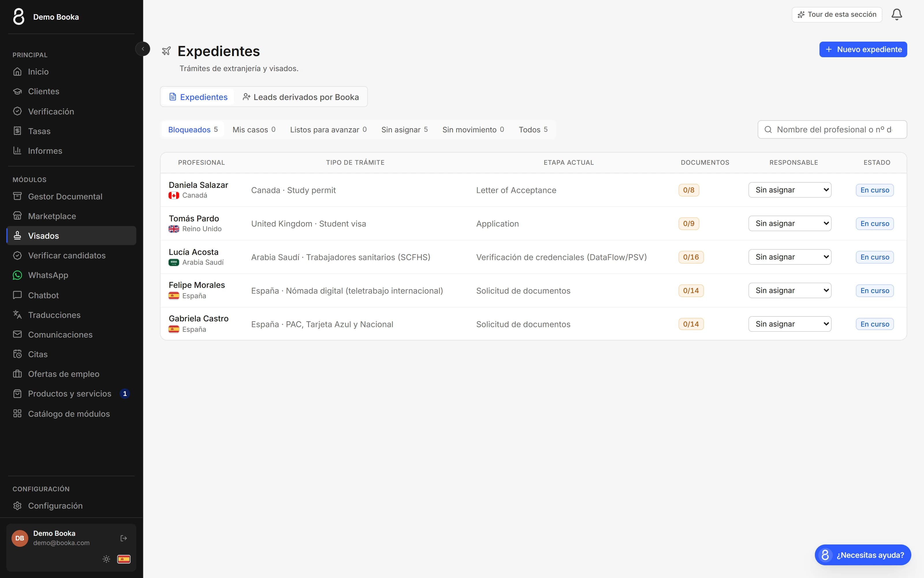Click the Nuevo expediente button
The width and height of the screenshot is (924, 578).
pos(863,49)
